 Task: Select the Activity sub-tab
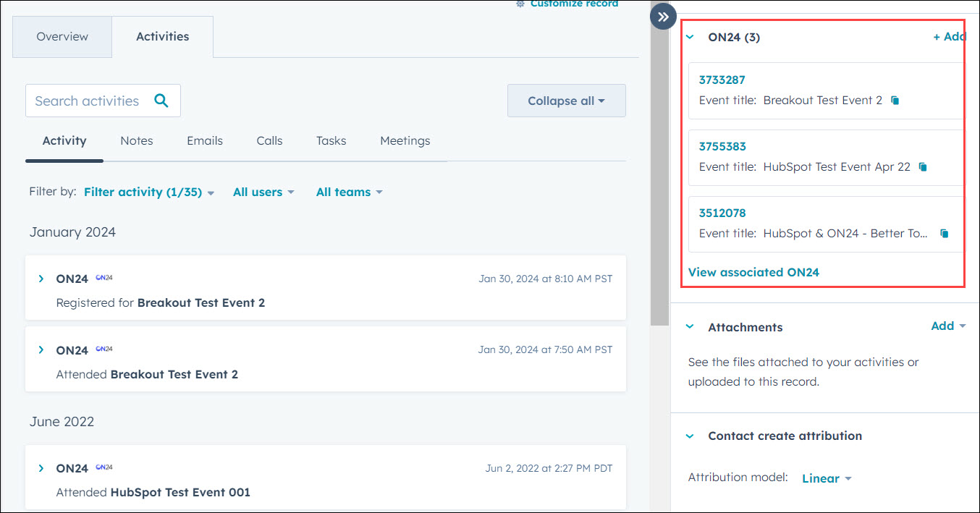[64, 141]
